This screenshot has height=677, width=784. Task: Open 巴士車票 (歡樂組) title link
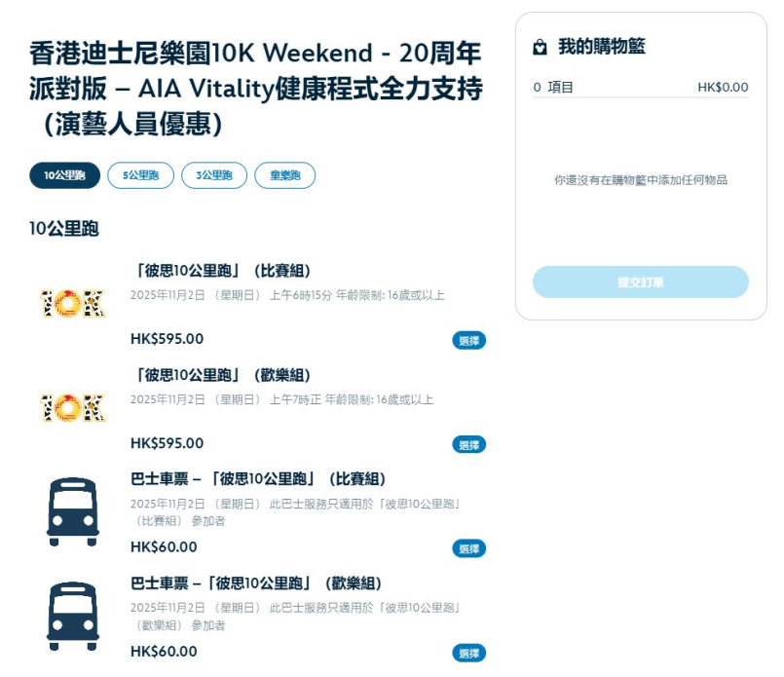coord(258,583)
